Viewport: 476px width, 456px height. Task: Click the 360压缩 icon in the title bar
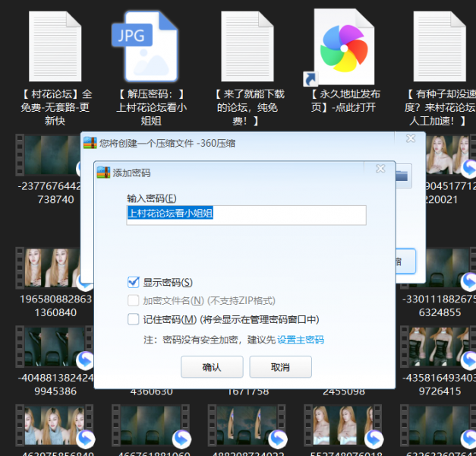point(90,142)
